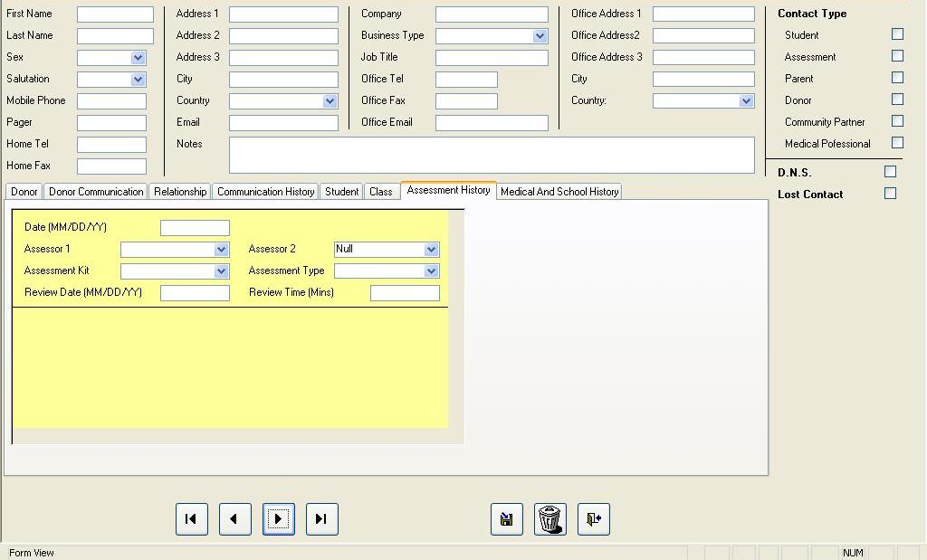Switch to the Donor tab

click(24, 192)
